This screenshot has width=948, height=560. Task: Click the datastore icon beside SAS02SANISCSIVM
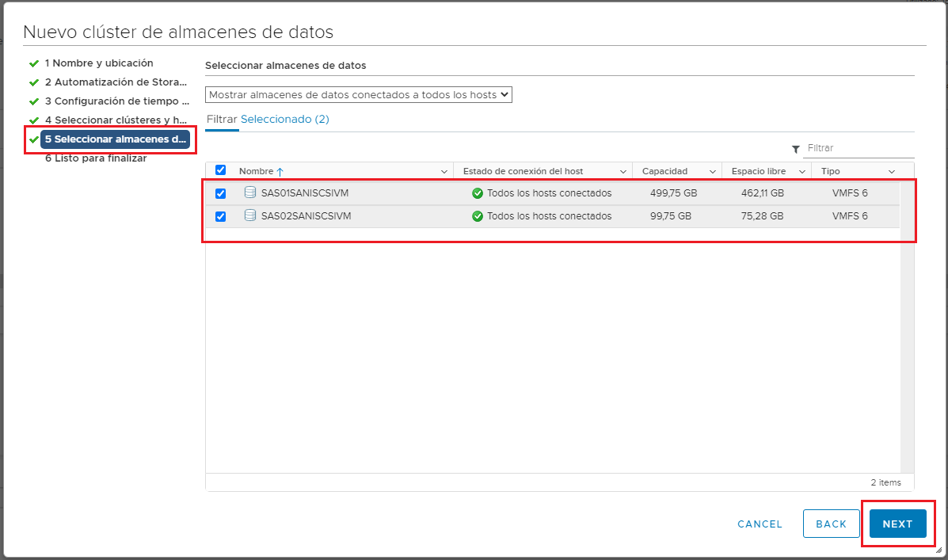(x=249, y=215)
